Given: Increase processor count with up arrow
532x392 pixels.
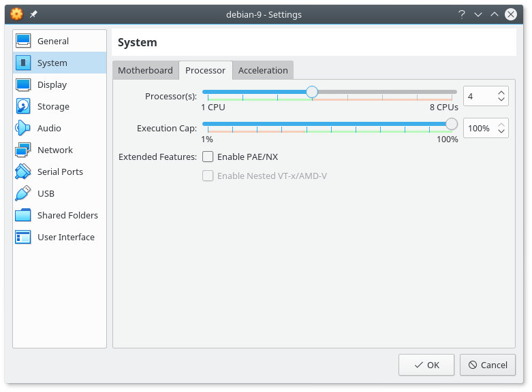Looking at the screenshot, I should tap(501, 93).
